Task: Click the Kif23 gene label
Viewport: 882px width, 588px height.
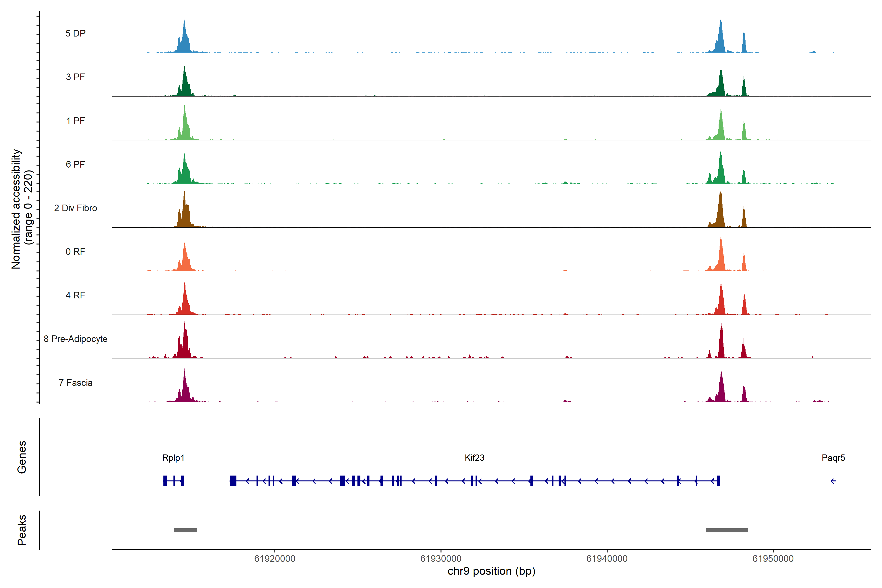Action: [x=474, y=458]
